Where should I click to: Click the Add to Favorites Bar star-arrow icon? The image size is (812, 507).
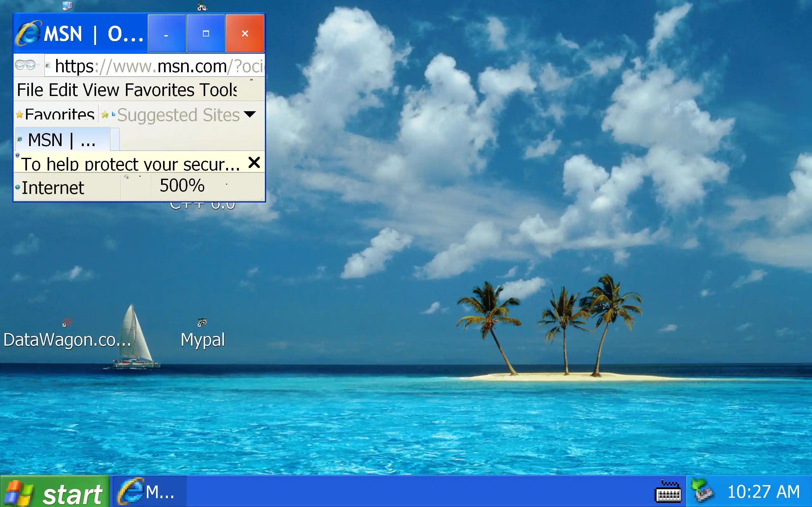point(105,115)
